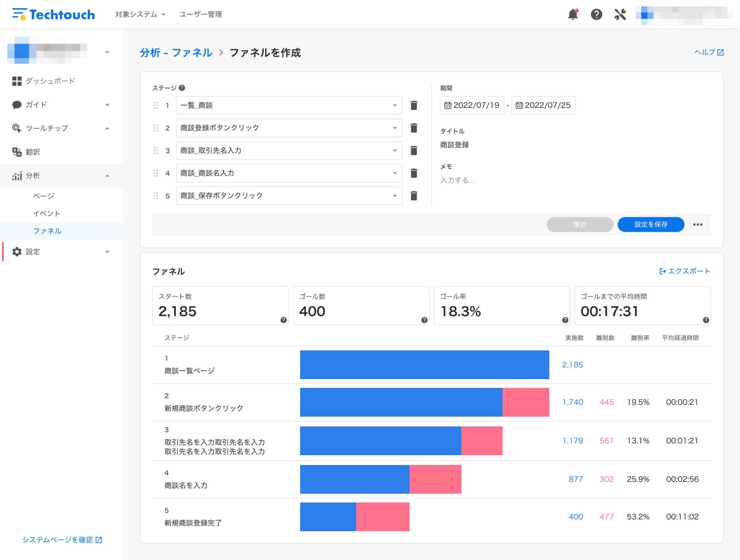Image resolution: width=740 pixels, height=560 pixels.
Task: Expand the 対象システム menu
Action: click(x=140, y=14)
